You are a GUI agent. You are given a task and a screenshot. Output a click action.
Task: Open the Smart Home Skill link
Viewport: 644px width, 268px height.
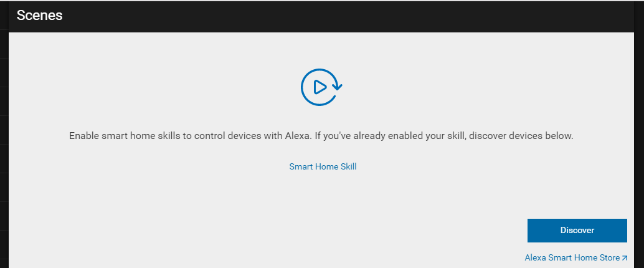point(323,166)
